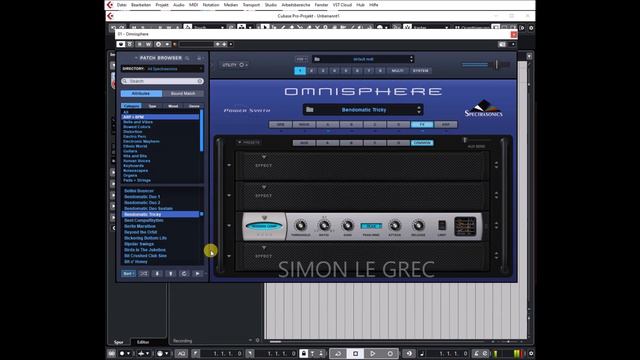Viewport: 640px width, 360px height.
Task: Select the Bendomatic Tricky patch
Action: 160,214
